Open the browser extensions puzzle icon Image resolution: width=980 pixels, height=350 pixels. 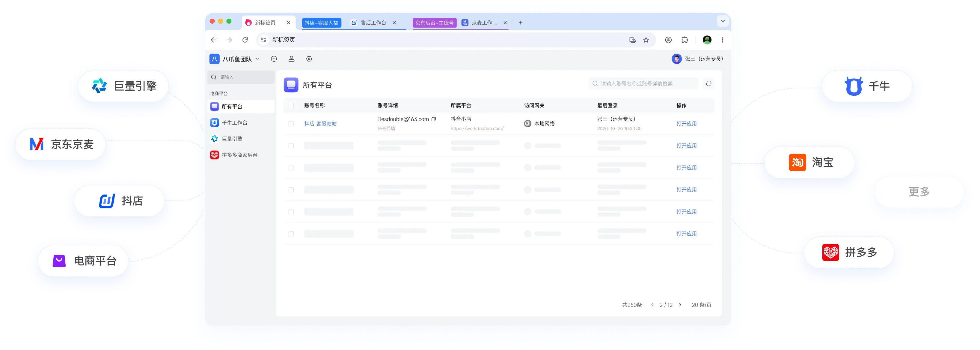pyautogui.click(x=685, y=40)
